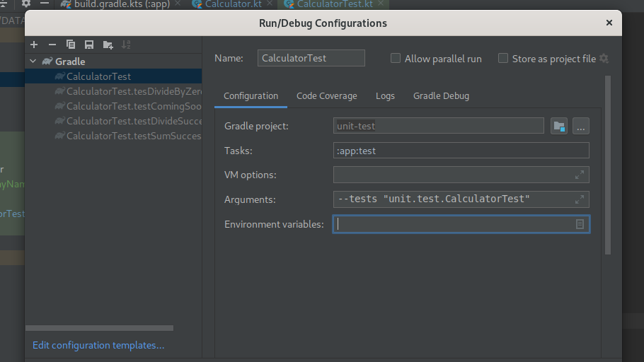This screenshot has width=644, height=362.
Task: Open CalculatorTest.kt editor tab behind dialog
Action: 334,4
